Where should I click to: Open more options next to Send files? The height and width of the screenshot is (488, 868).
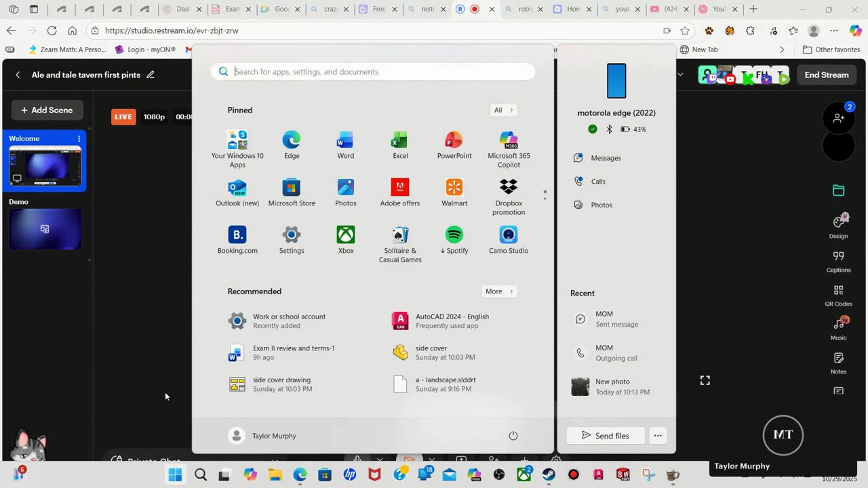click(658, 436)
